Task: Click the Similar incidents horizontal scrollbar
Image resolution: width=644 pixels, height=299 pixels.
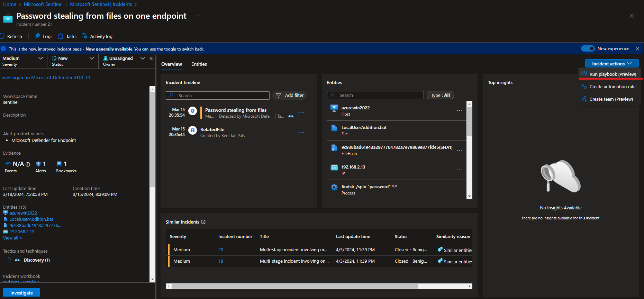Action: tap(295, 286)
